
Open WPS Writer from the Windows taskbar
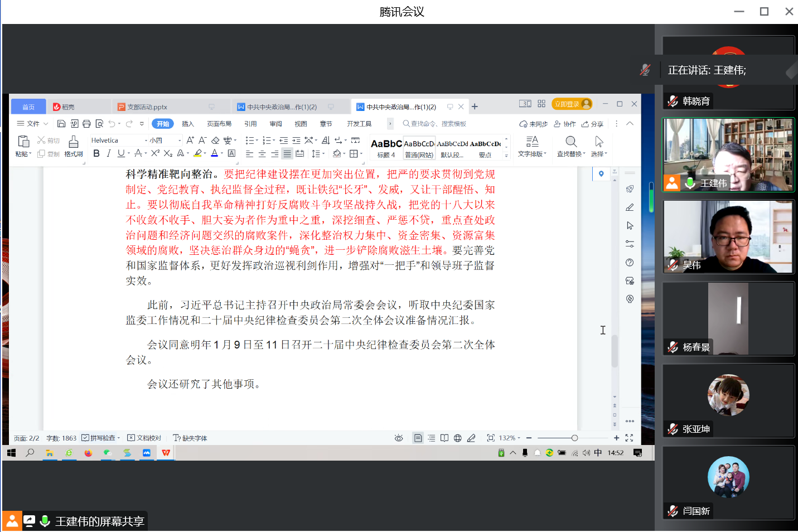[x=166, y=453]
